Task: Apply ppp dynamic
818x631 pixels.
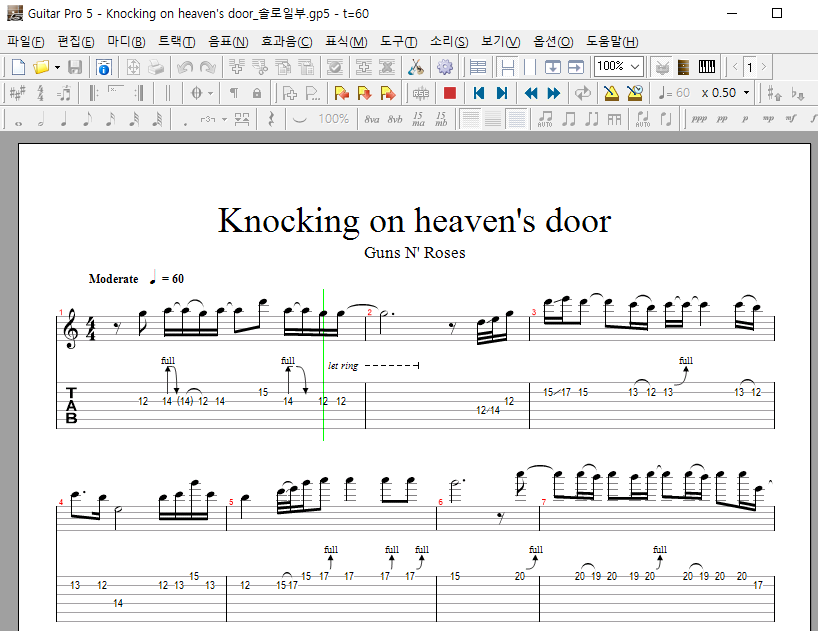Action: (x=700, y=119)
